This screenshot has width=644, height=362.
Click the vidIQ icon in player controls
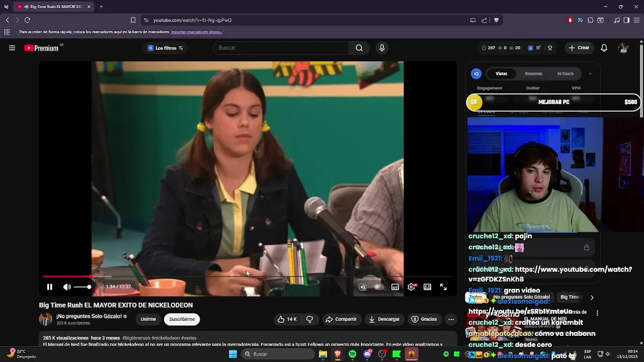pyautogui.click(x=363, y=287)
